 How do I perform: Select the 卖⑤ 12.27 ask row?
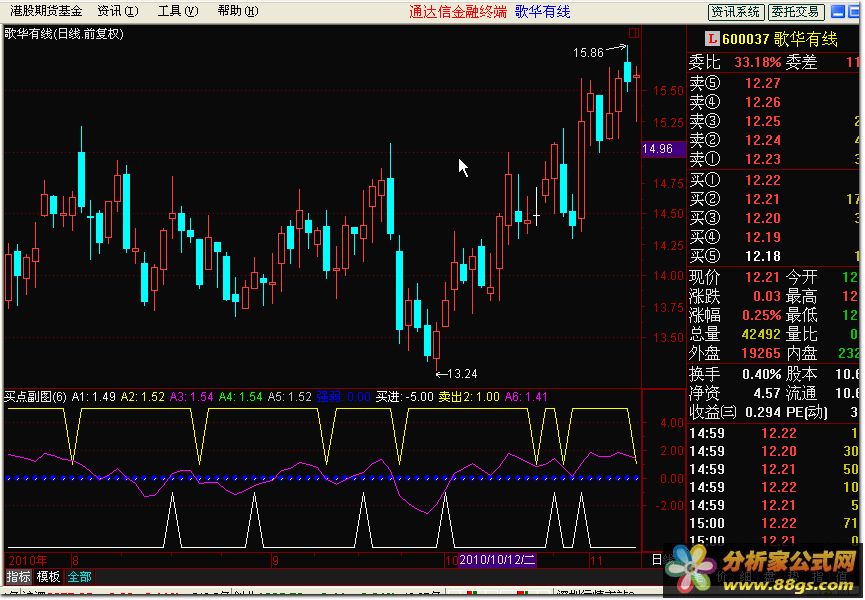(x=774, y=83)
